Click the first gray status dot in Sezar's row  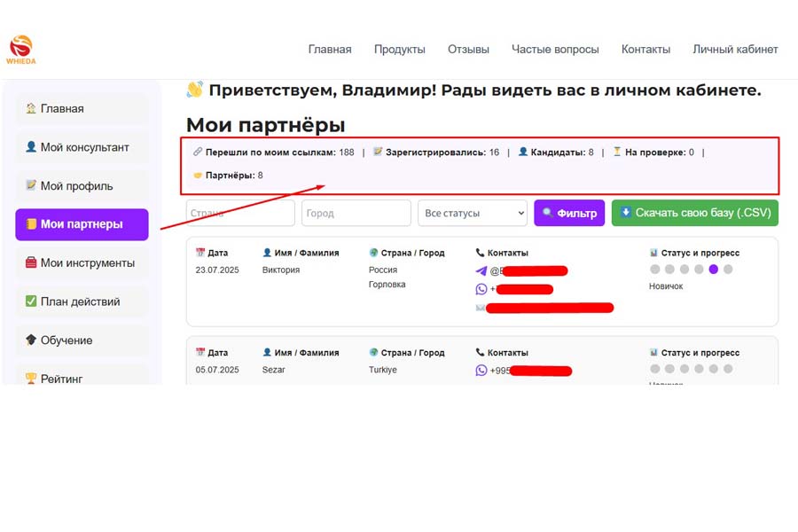654,368
